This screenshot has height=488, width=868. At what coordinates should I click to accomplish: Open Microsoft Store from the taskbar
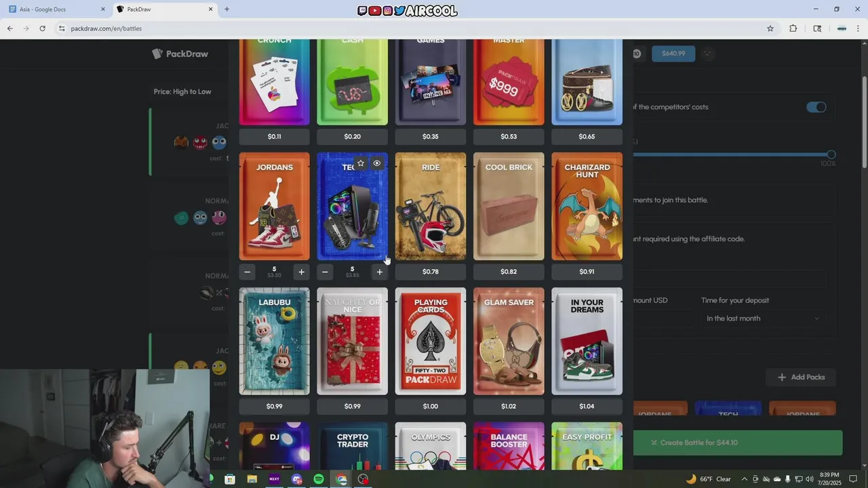click(x=230, y=479)
